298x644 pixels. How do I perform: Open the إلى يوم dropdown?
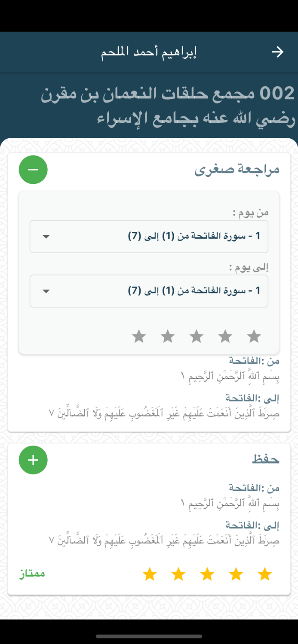[x=149, y=291]
